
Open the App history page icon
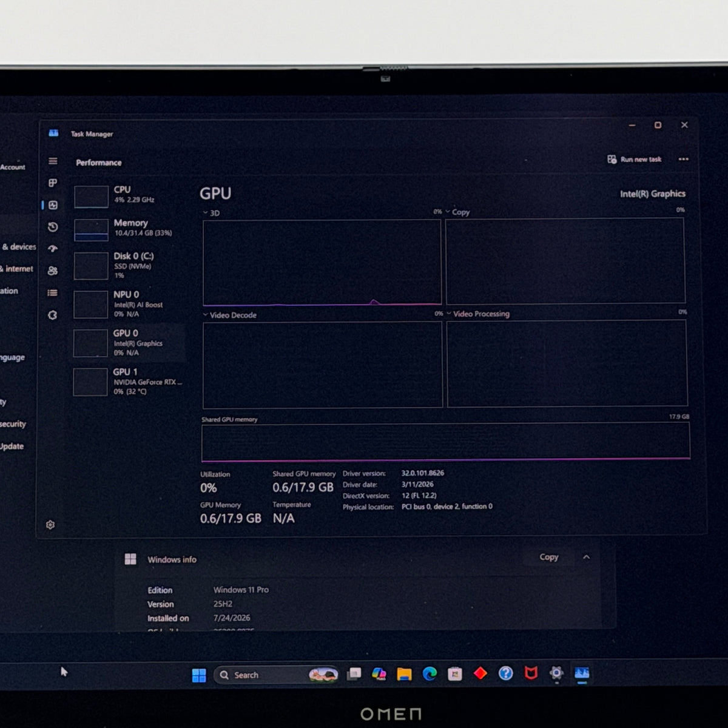pos(53,227)
